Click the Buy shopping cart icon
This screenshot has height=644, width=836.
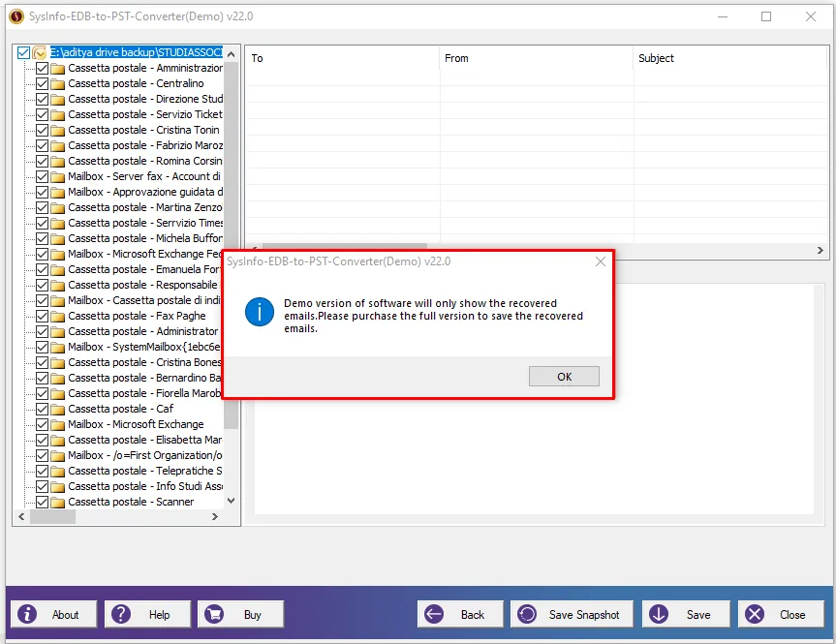[x=215, y=614]
